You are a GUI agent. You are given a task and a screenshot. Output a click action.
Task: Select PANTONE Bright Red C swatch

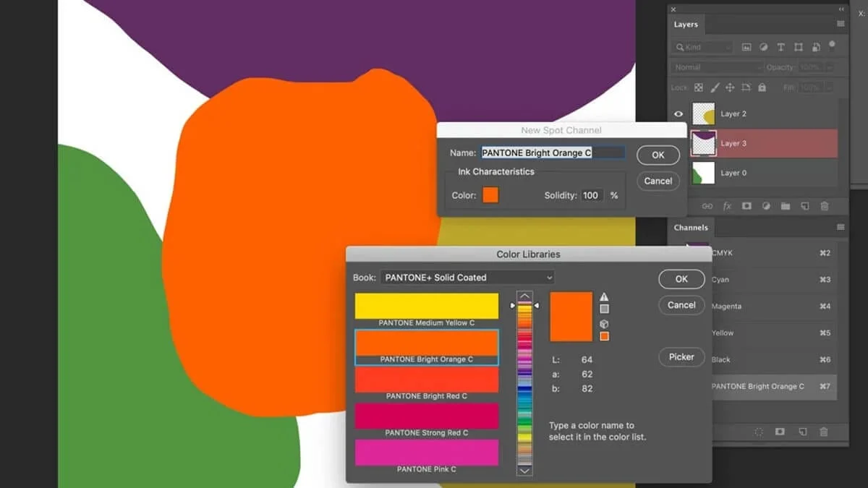(426, 380)
